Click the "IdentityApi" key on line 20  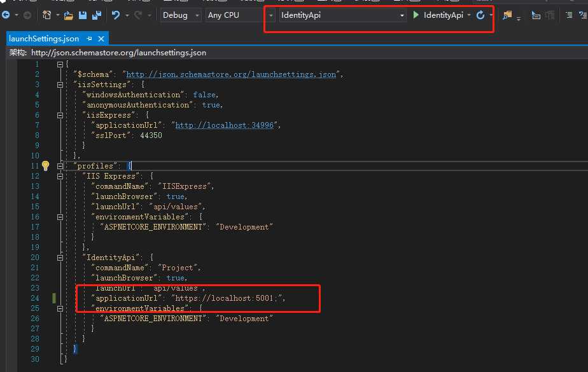coord(111,258)
